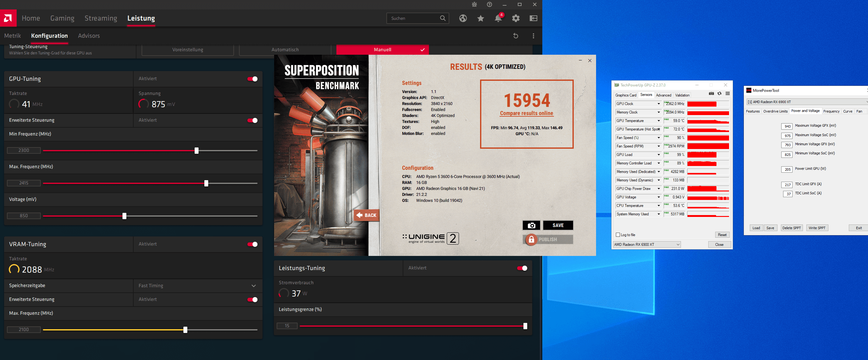This screenshot has height=360, width=868.
Task: Open GPU Chip Power Draw sensor dropdown
Action: point(659,189)
